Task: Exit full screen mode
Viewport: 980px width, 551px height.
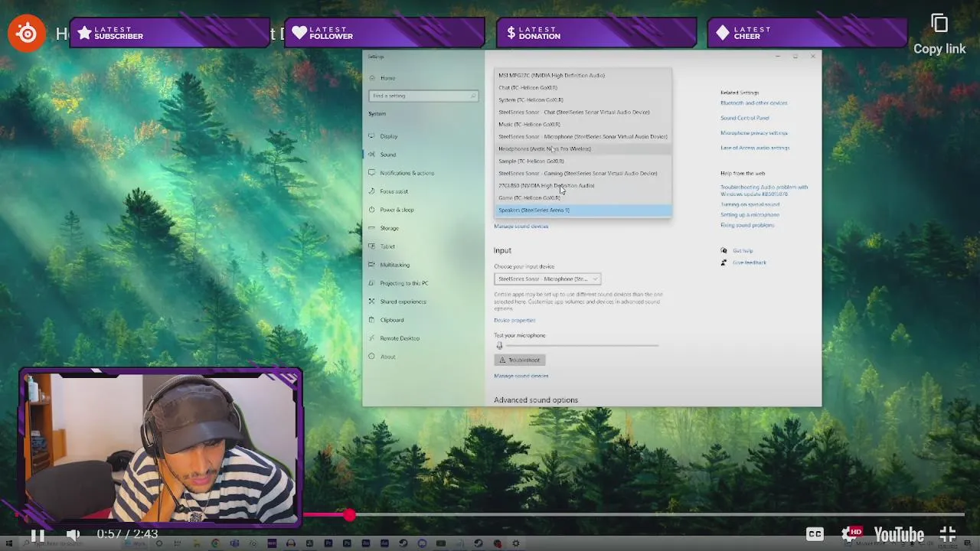Action: [x=948, y=534]
